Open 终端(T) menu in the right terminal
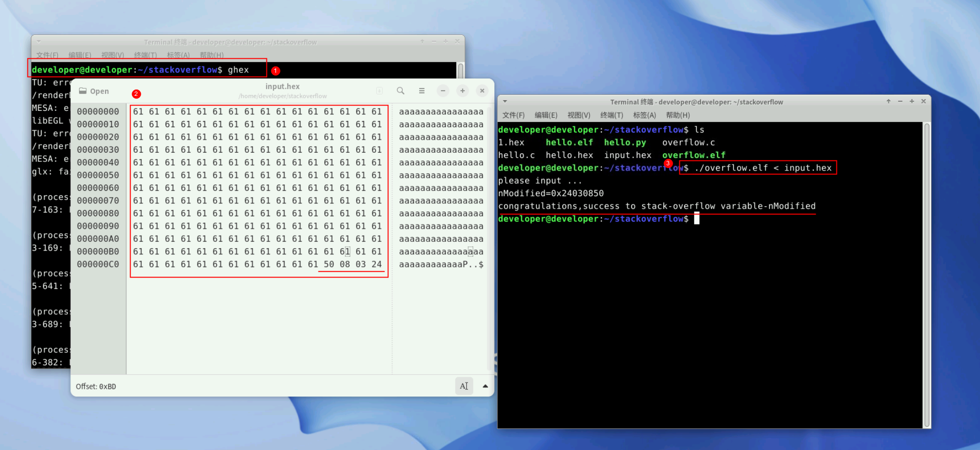 click(611, 115)
